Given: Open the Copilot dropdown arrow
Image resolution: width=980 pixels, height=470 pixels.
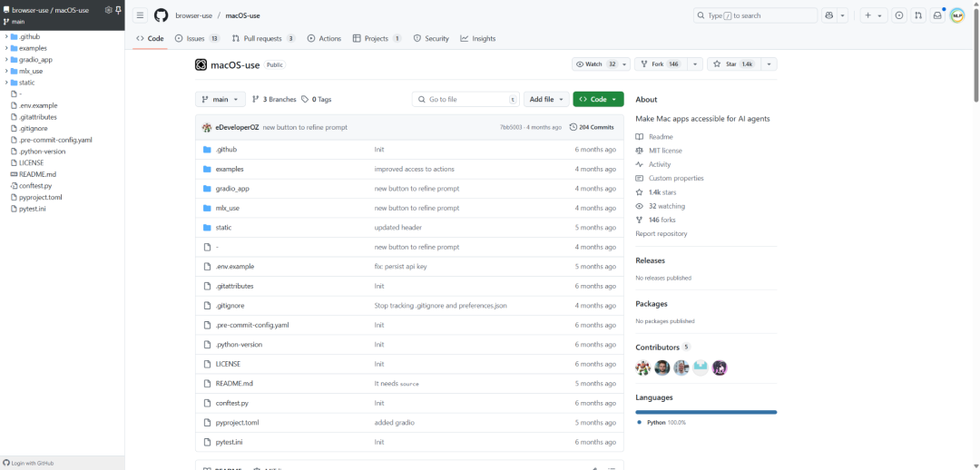Looking at the screenshot, I should tap(842, 15).
